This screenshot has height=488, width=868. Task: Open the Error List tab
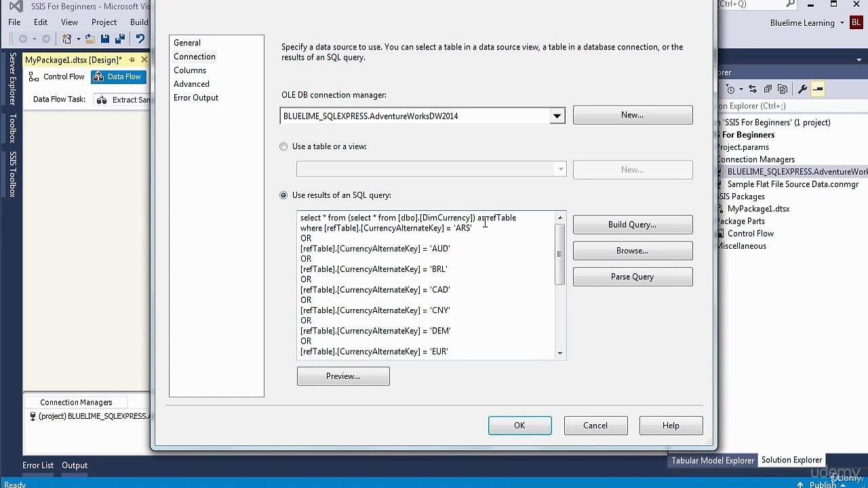coord(38,466)
